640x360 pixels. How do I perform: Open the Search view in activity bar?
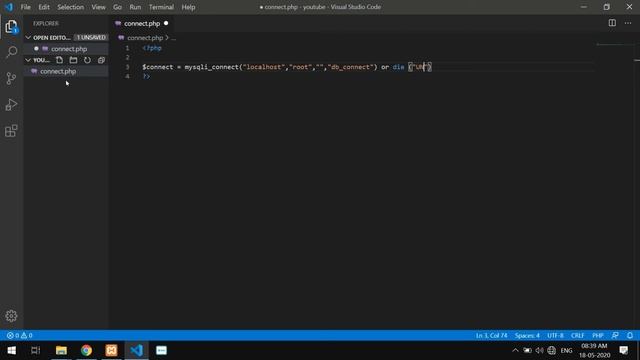(x=11, y=52)
